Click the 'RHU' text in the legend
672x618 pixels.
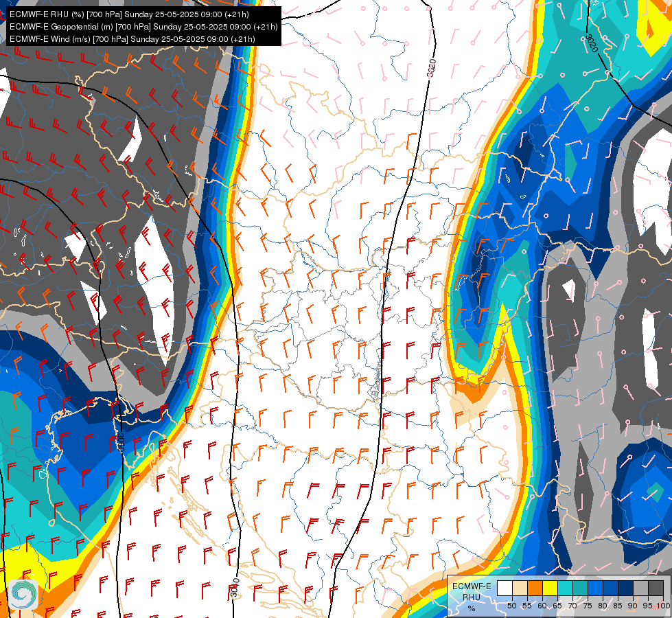tap(472, 597)
